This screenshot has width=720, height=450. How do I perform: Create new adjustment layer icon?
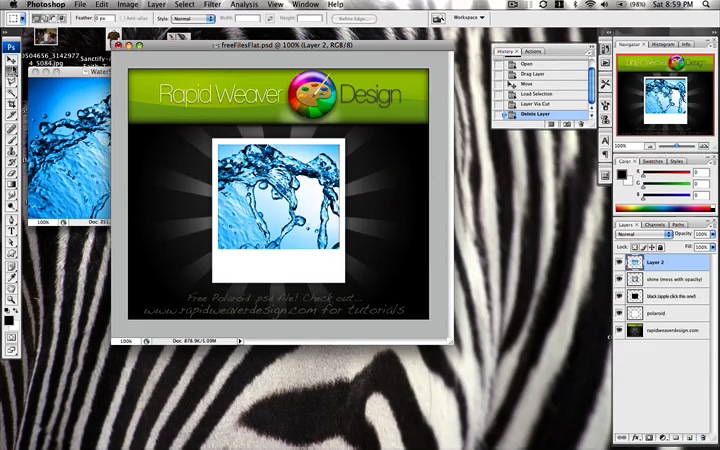pos(663,438)
